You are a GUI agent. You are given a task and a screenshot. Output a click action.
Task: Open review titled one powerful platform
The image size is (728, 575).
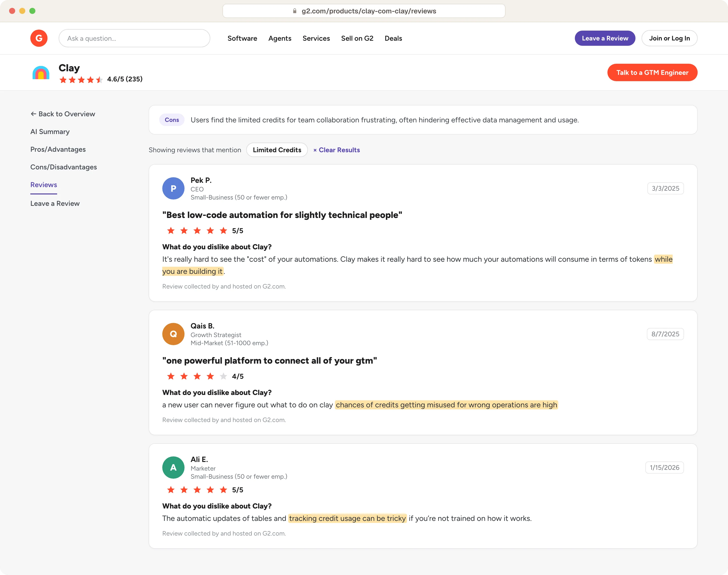tap(269, 361)
